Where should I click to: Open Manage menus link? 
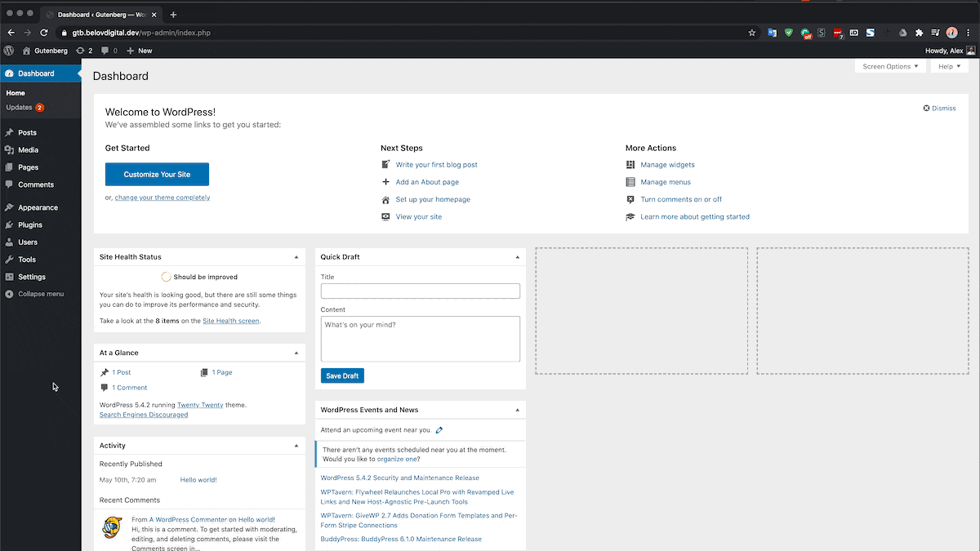[x=666, y=182]
